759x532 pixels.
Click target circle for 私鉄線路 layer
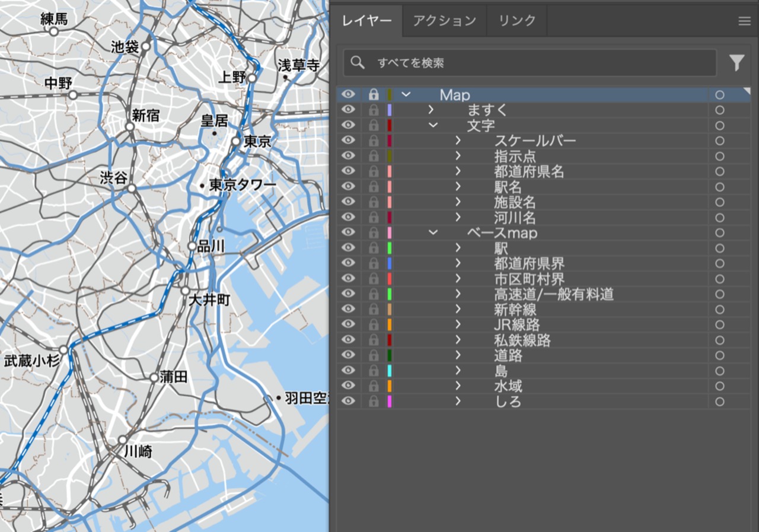click(x=720, y=340)
